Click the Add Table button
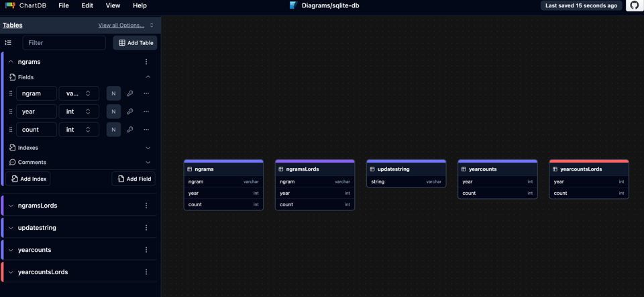This screenshot has width=644, height=297. pyautogui.click(x=135, y=43)
